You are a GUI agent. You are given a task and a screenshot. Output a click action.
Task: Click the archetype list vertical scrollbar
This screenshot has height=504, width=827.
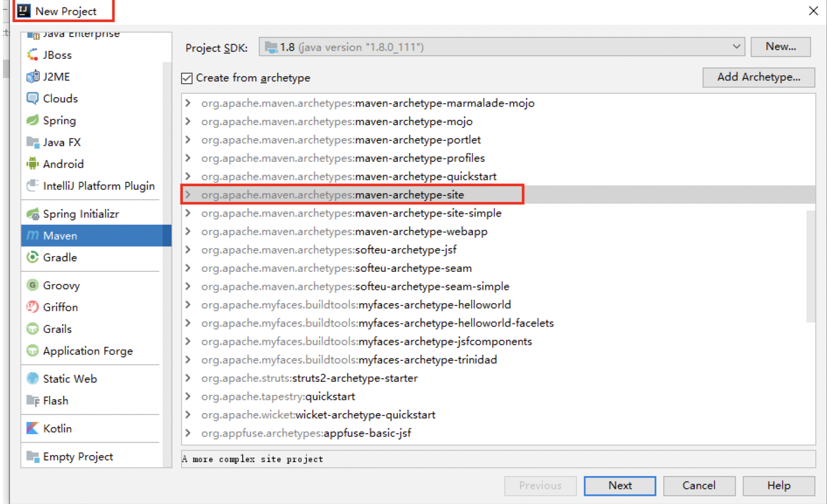coord(811,265)
